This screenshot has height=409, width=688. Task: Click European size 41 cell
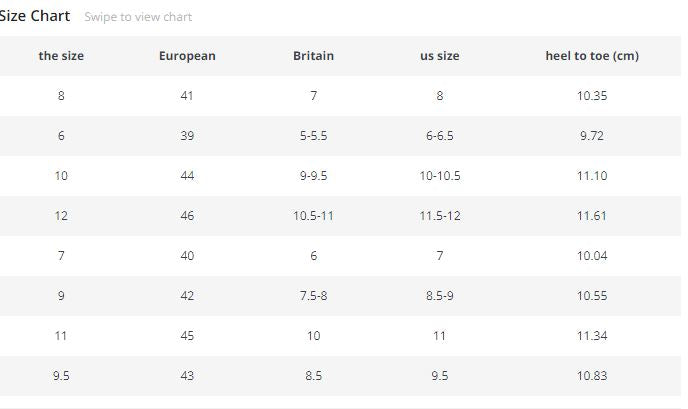pos(187,96)
